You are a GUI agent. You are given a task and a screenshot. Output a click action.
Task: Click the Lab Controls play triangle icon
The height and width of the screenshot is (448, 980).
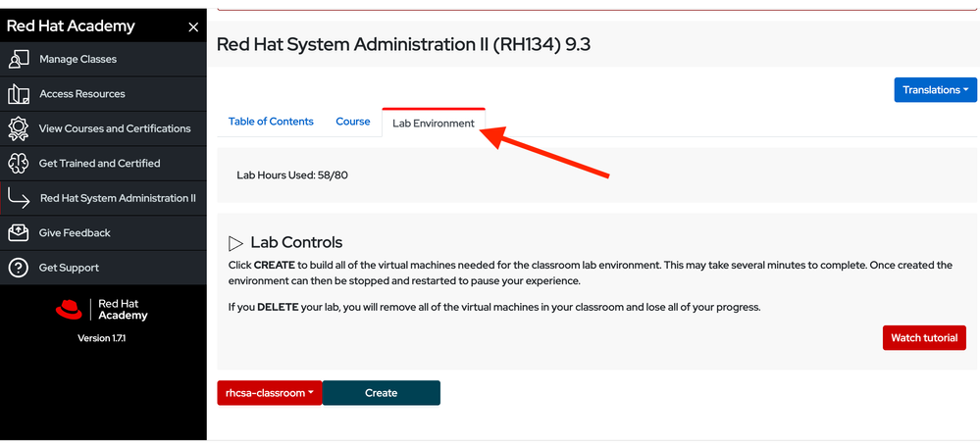pos(235,243)
